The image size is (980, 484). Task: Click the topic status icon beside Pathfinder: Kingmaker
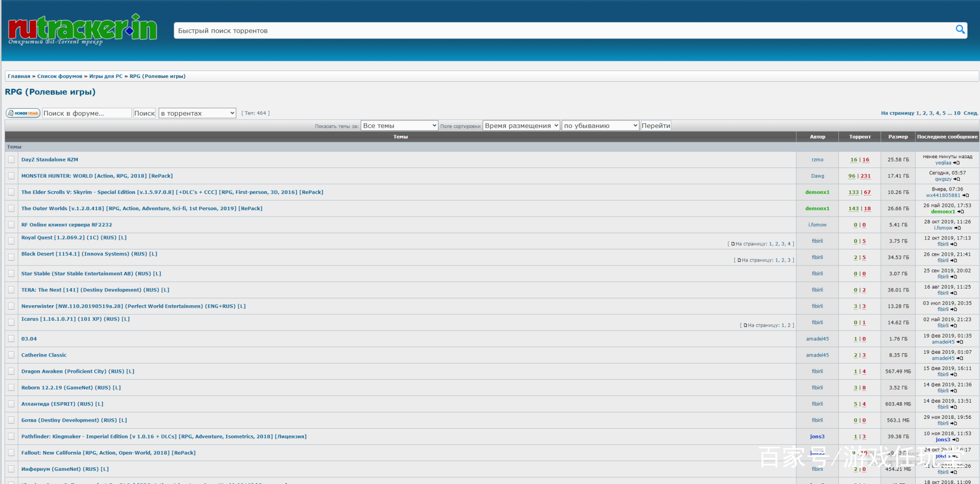(11, 436)
